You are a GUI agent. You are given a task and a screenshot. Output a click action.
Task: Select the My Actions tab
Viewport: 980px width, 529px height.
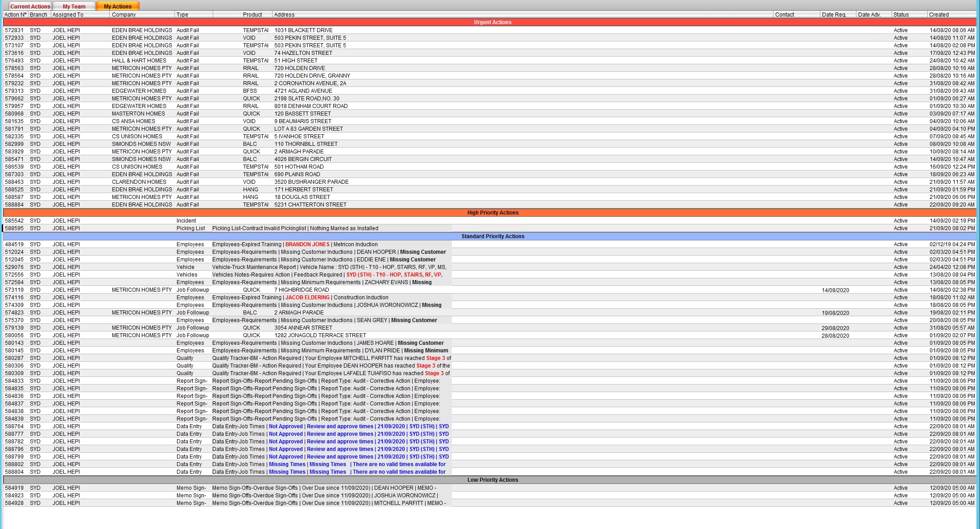pos(118,6)
